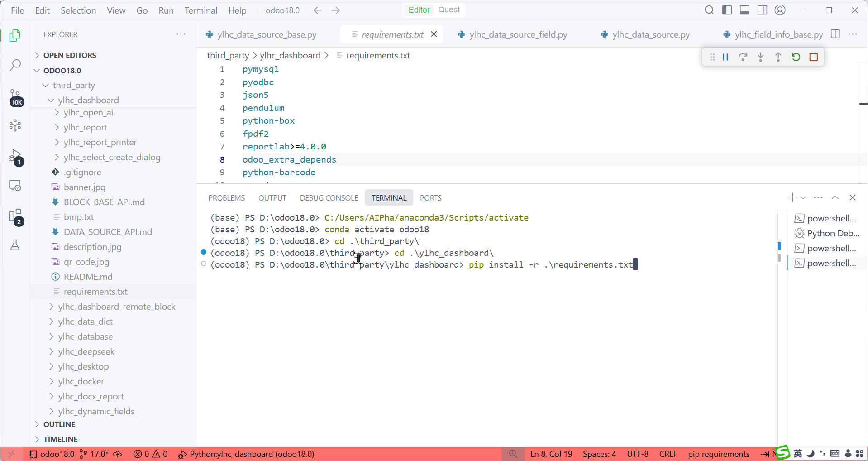868x461 pixels.
Task: Split the editor to the right
Action: click(835, 34)
